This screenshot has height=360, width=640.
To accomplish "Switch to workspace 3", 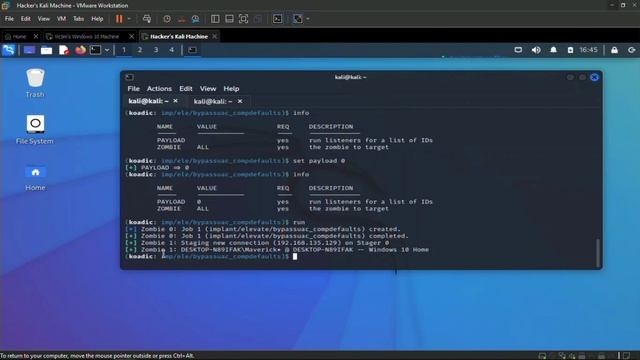I will tap(156, 50).
